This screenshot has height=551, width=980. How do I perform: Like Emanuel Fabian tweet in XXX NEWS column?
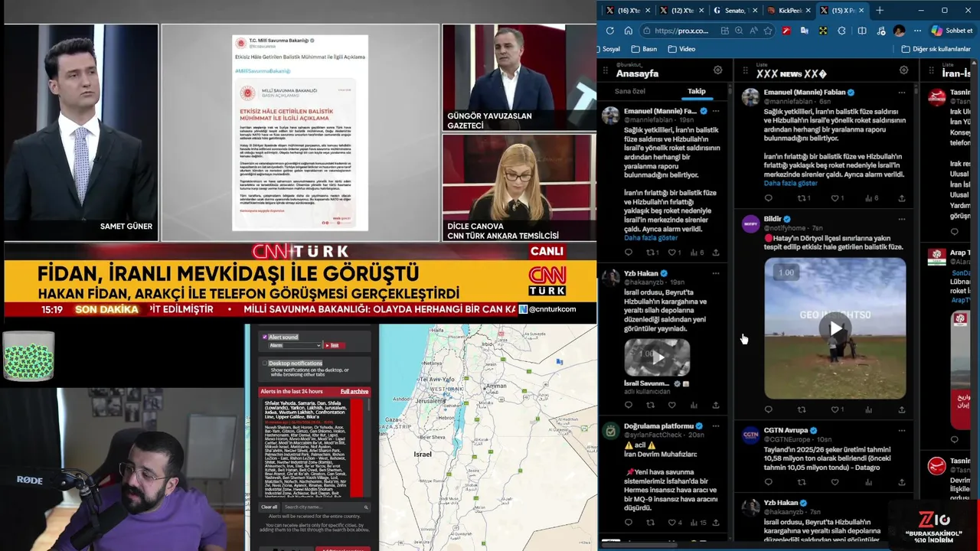coord(837,198)
